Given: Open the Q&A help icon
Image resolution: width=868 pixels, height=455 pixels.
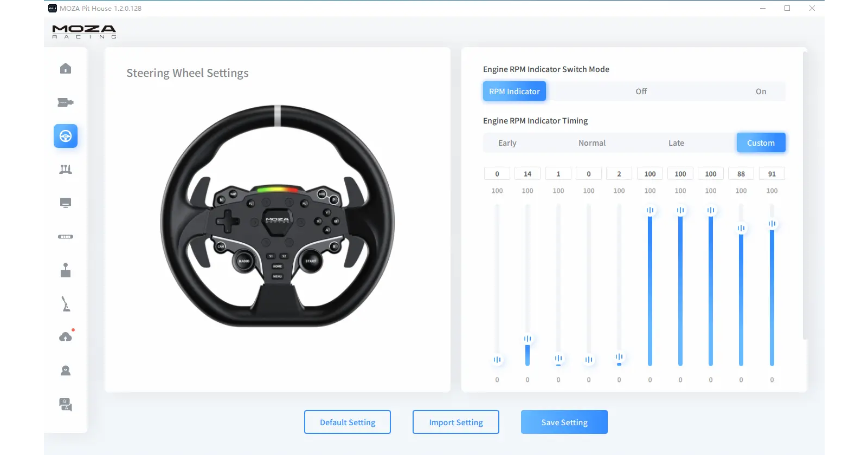Looking at the screenshot, I should (66, 405).
